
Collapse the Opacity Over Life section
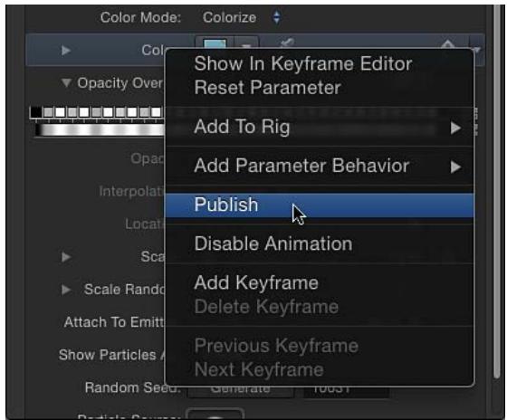pyautogui.click(x=66, y=82)
